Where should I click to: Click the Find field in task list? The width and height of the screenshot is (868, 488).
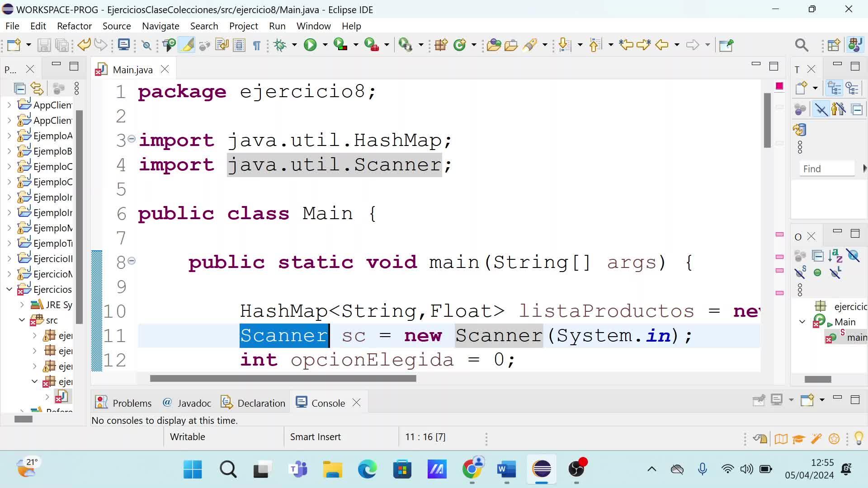(x=826, y=169)
